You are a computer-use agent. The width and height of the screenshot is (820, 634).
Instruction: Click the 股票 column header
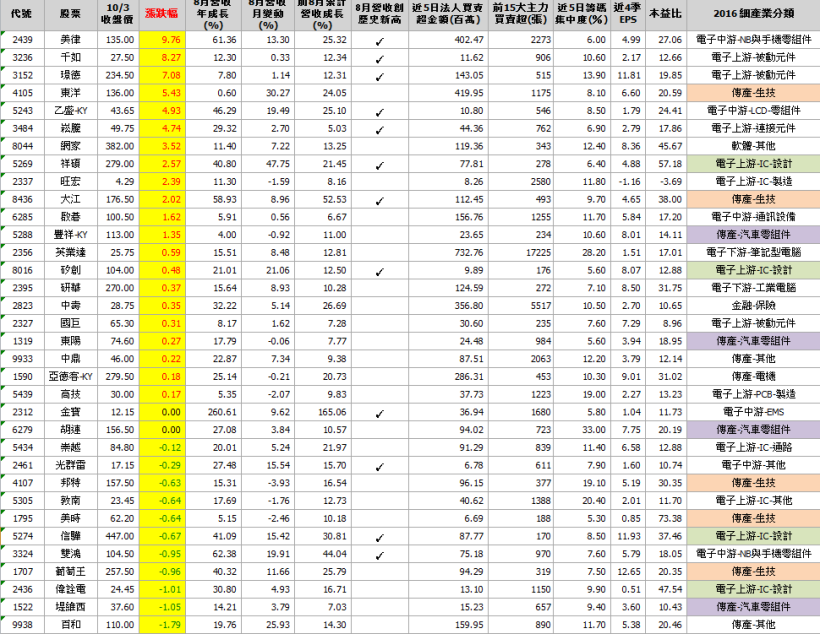click(x=71, y=14)
